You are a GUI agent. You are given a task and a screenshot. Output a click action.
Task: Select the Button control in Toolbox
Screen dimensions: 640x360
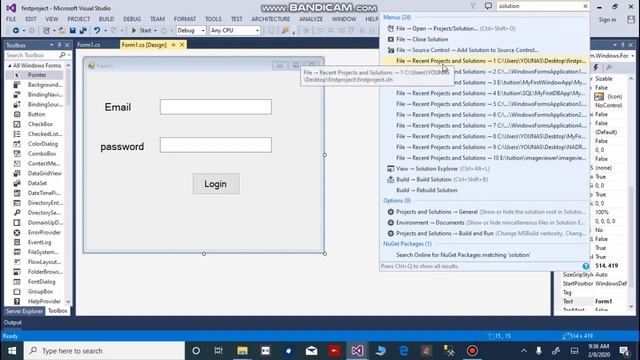[35, 114]
